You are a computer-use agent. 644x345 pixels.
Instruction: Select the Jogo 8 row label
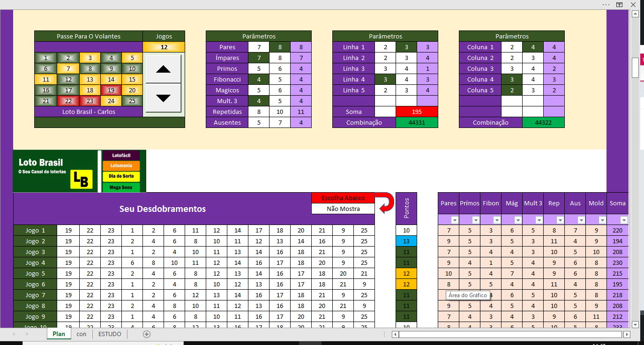(x=35, y=306)
